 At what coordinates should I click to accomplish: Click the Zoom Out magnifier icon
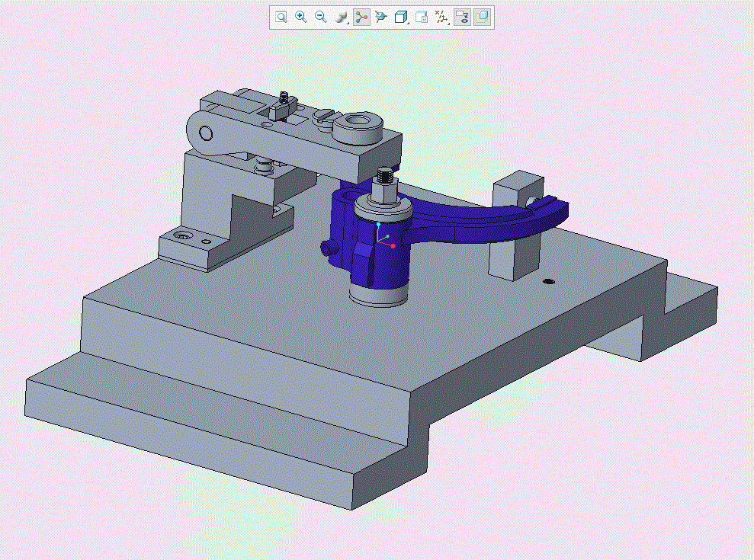(321, 18)
